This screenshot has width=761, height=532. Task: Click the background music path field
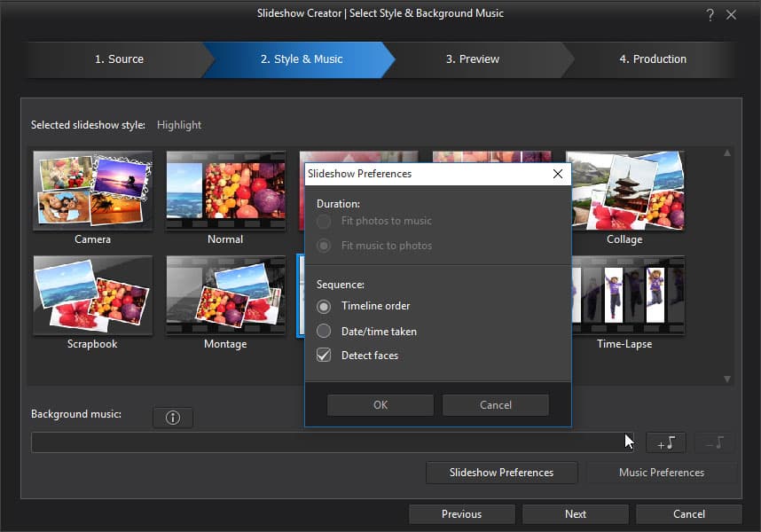(333, 442)
